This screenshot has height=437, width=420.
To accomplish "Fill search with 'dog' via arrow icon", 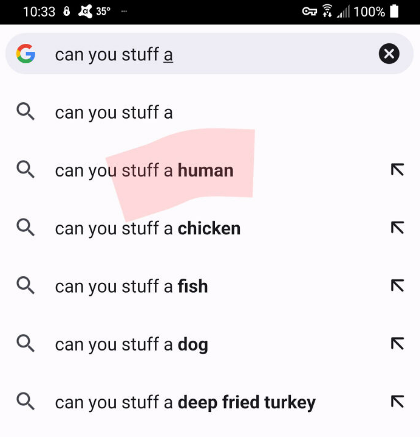I will click(397, 344).
